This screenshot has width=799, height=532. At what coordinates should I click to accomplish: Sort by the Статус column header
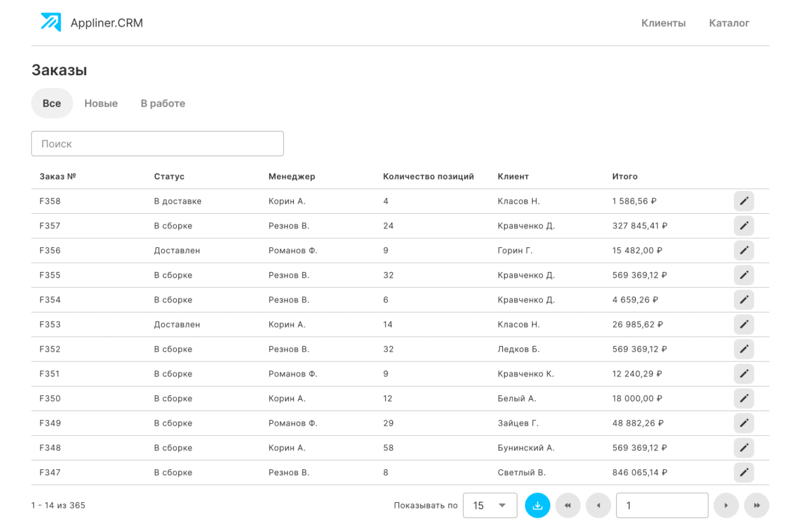pos(169,176)
